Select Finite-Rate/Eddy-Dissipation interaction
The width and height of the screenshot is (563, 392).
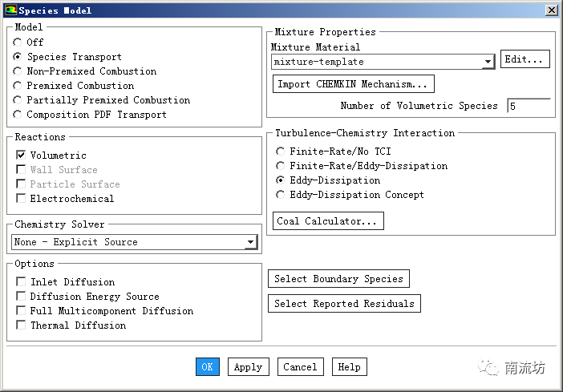coord(280,166)
